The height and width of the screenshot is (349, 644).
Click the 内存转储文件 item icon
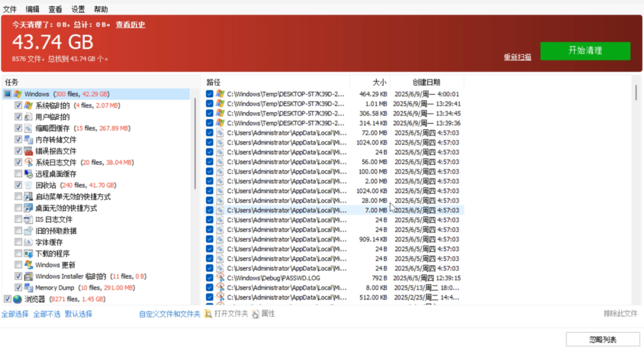(29, 140)
